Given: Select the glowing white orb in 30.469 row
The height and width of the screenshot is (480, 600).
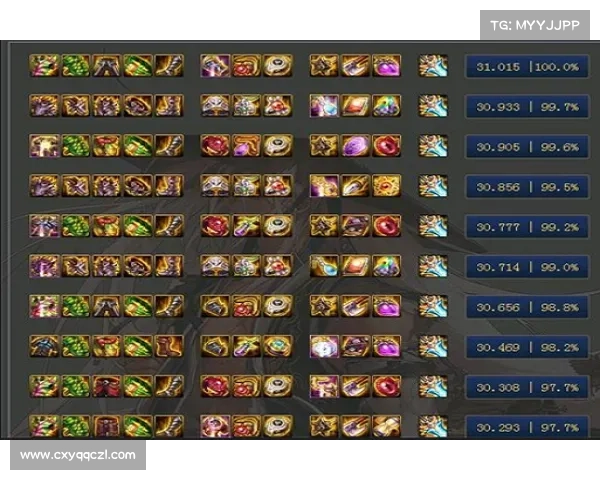Looking at the screenshot, I should tap(324, 346).
